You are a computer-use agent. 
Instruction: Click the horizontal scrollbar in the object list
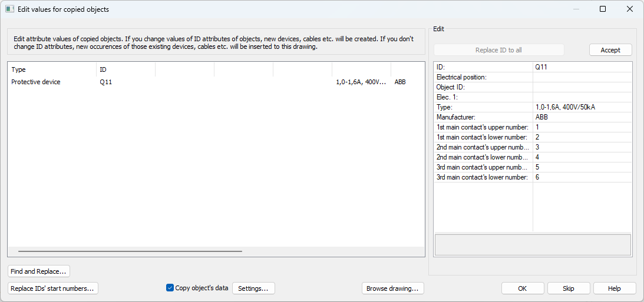(x=130, y=251)
